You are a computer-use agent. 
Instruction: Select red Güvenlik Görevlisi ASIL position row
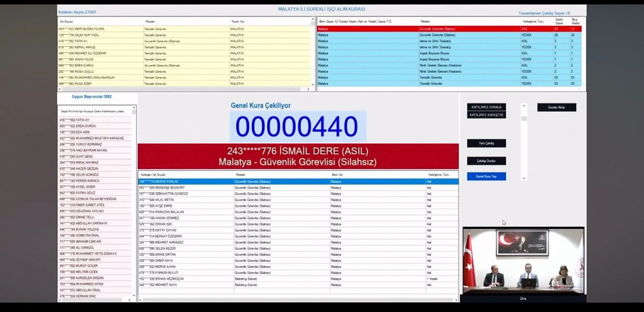[449, 29]
